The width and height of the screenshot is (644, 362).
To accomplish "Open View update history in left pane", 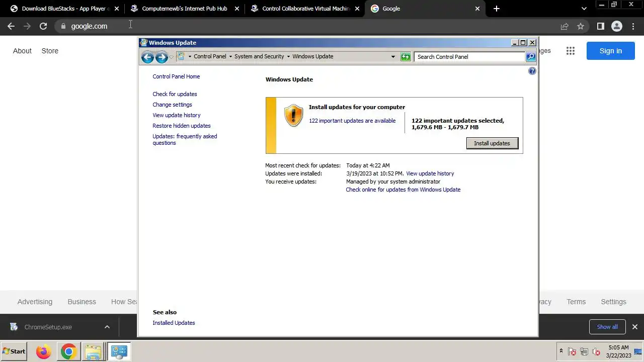I will coord(176,115).
